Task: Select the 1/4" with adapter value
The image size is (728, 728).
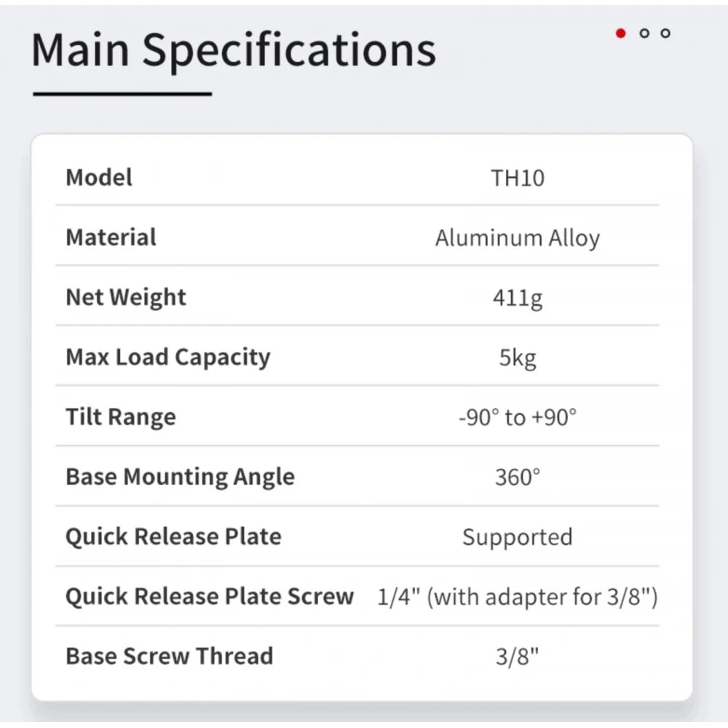Action: pyautogui.click(x=518, y=598)
